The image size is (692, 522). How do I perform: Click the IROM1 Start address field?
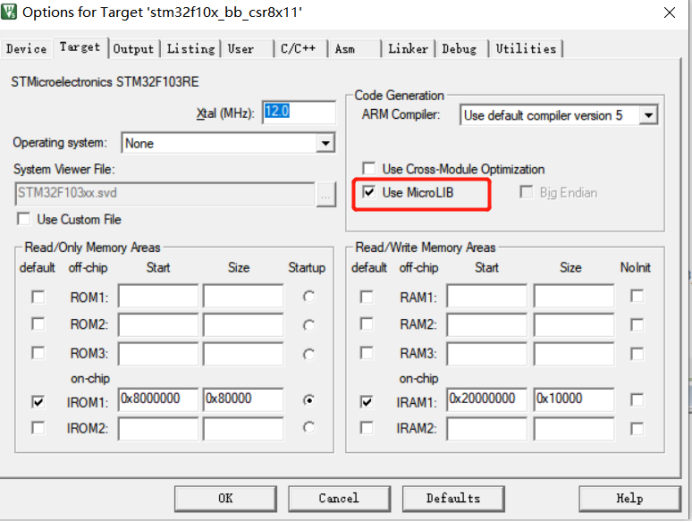pos(158,399)
